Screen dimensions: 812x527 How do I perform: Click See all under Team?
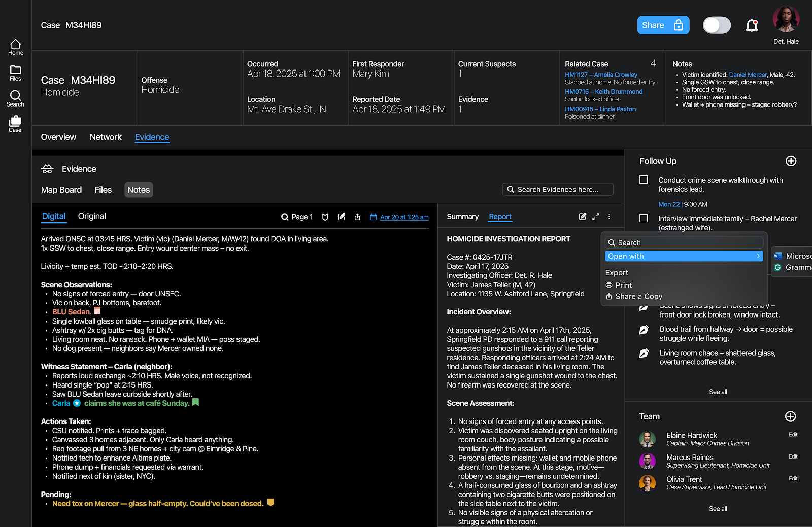click(x=718, y=509)
